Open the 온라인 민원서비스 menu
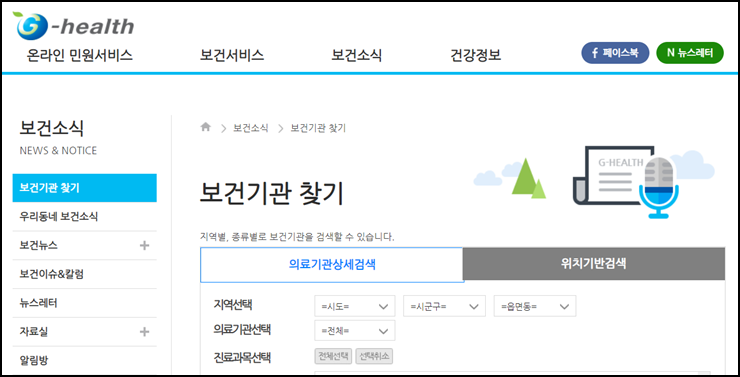Screen dimensions: 740x377 (80, 56)
